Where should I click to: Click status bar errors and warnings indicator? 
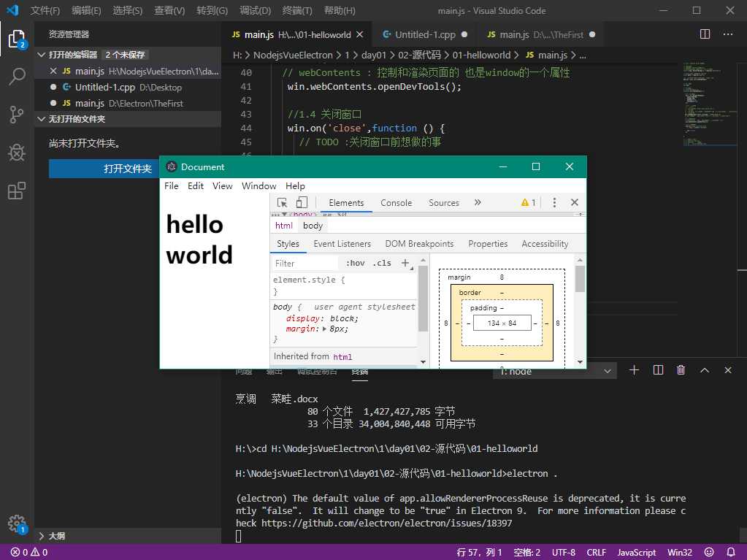29,553
